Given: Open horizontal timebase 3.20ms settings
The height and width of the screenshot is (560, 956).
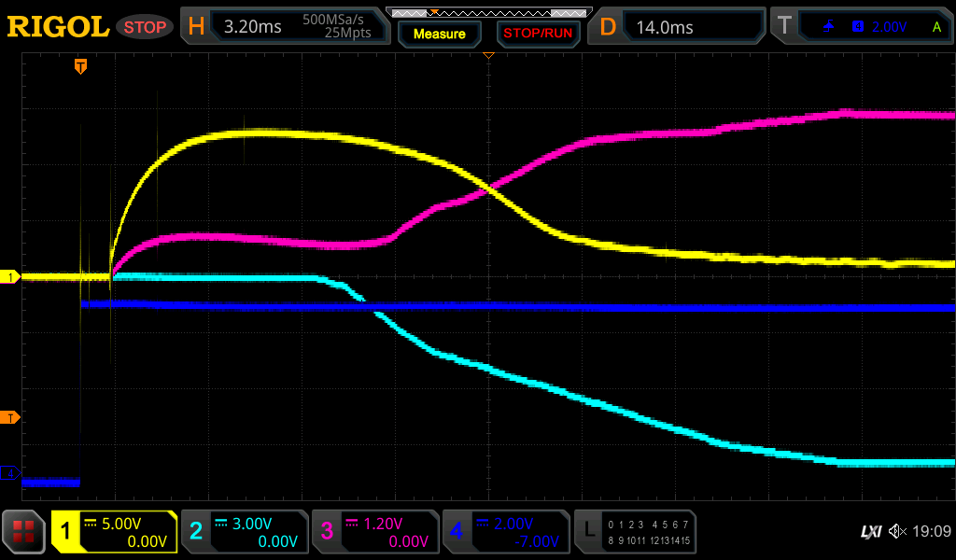Looking at the screenshot, I should pos(286,27).
